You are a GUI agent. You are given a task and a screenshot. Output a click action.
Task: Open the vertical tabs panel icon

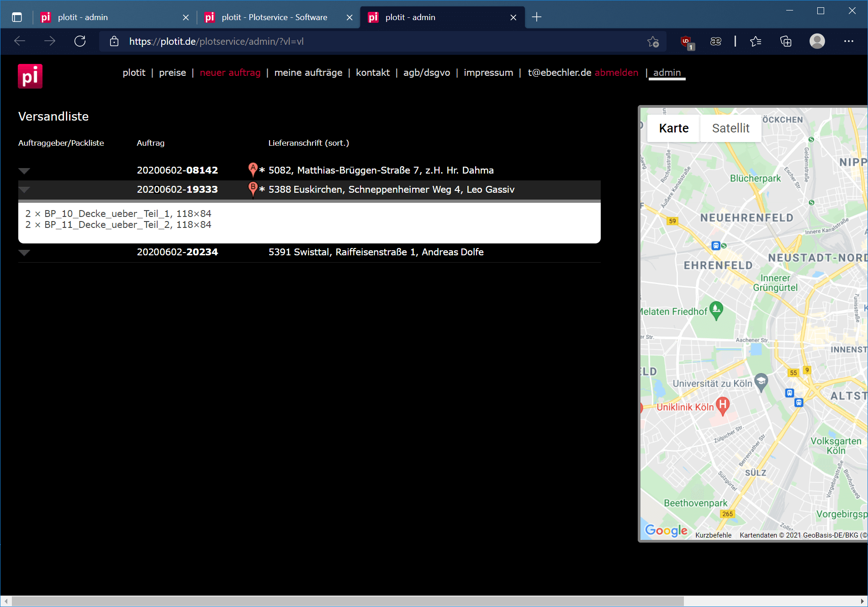click(17, 17)
